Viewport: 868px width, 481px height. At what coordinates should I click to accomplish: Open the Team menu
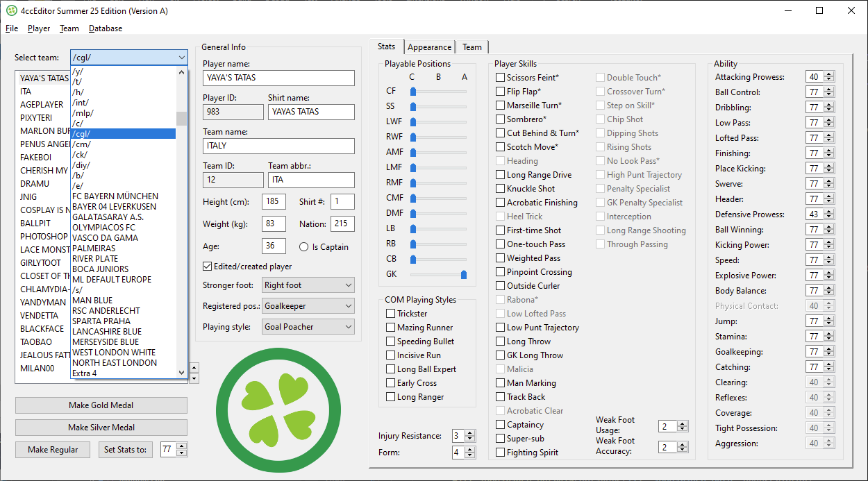(x=69, y=28)
